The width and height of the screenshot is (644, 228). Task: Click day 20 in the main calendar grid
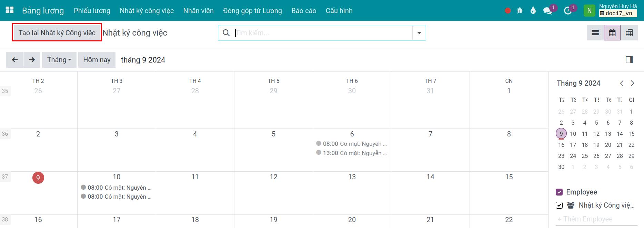[x=352, y=221]
